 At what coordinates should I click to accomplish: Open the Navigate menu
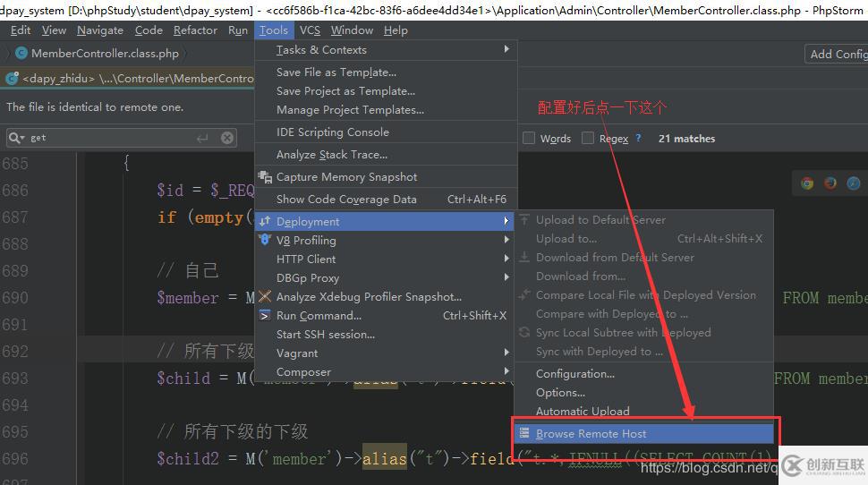(100, 30)
